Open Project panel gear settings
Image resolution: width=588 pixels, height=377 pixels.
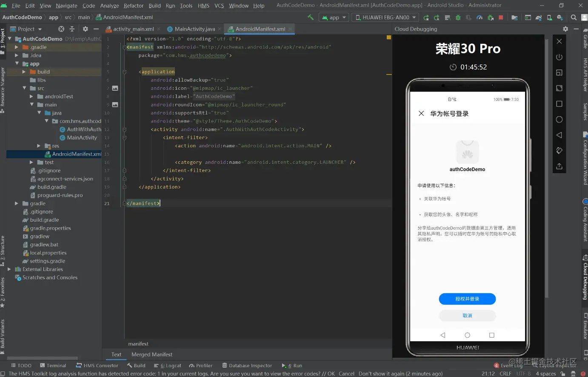pyautogui.click(x=86, y=29)
